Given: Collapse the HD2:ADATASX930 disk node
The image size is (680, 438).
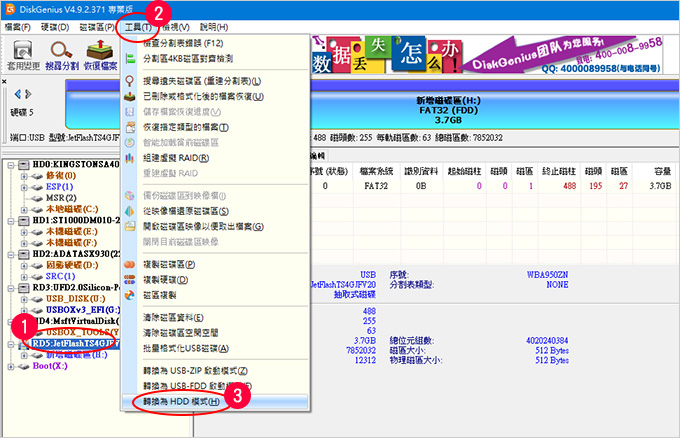Looking at the screenshot, I should point(11,255).
